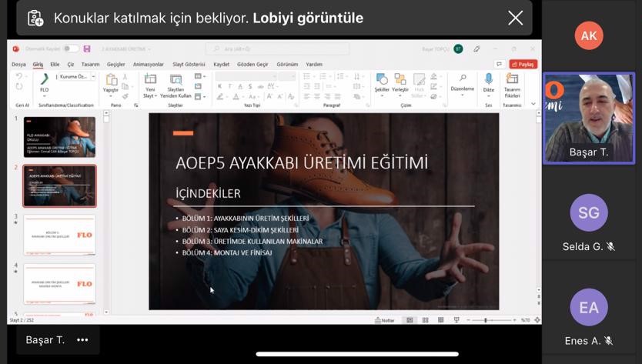Adjust the zoom slider in status bar
Screen dimensions: 642x364
486,320
